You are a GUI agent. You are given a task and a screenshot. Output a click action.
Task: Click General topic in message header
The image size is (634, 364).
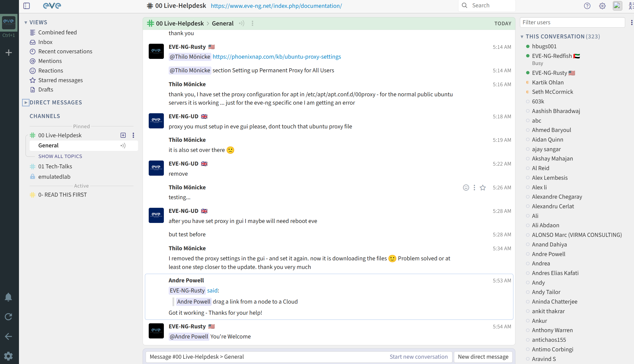click(x=223, y=23)
